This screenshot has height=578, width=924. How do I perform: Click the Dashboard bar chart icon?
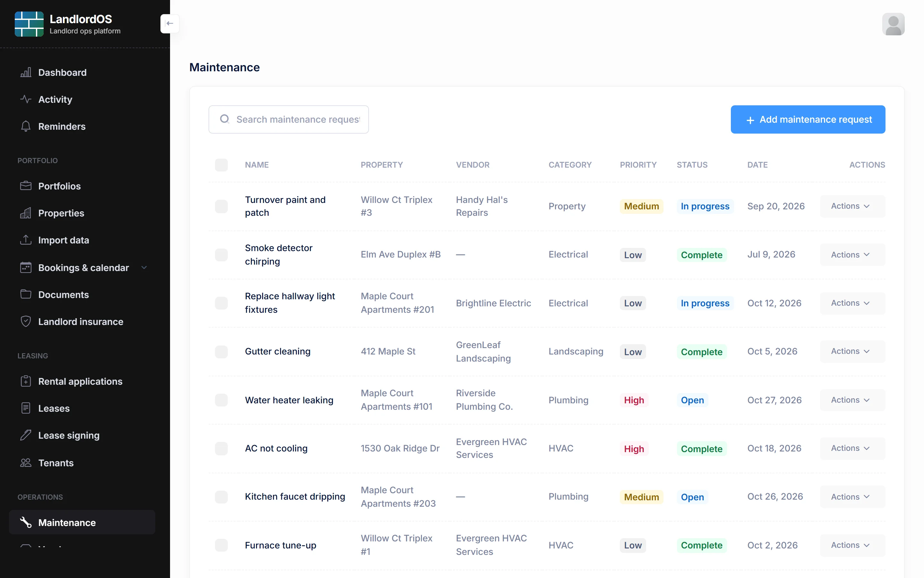[26, 72]
